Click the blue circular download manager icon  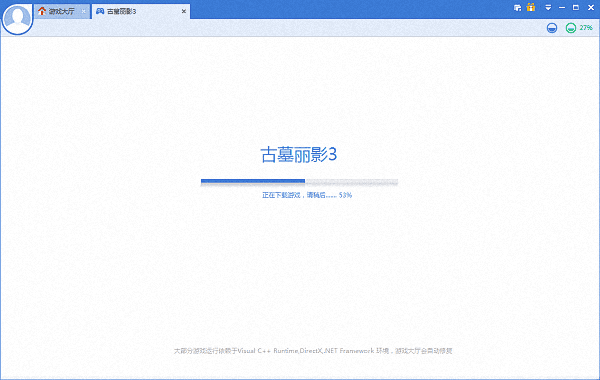552,28
